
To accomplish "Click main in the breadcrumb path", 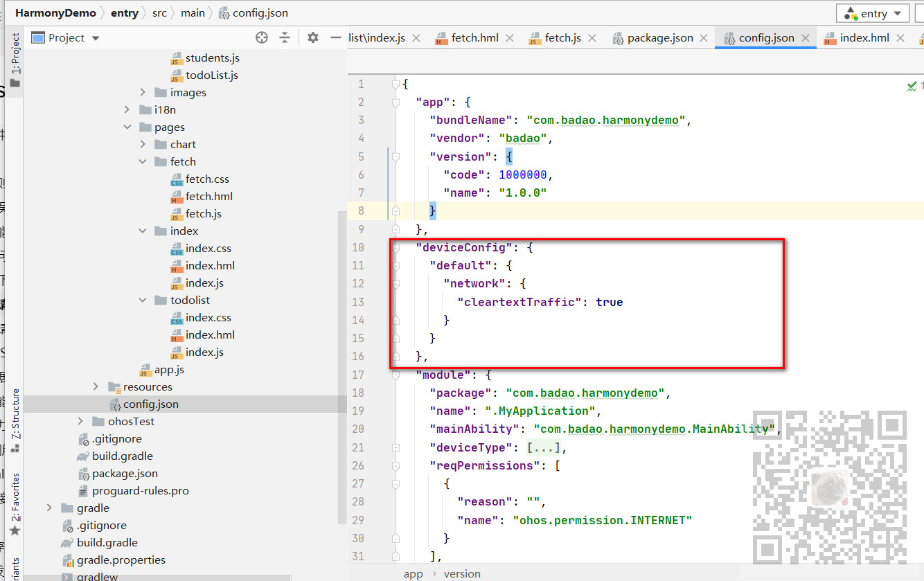I will pos(193,12).
